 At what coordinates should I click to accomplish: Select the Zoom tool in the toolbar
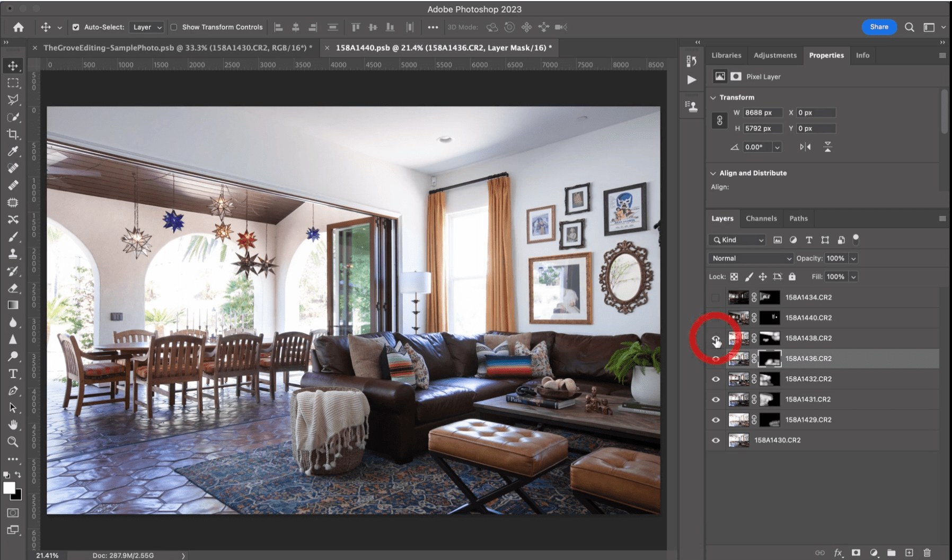pos(13,442)
